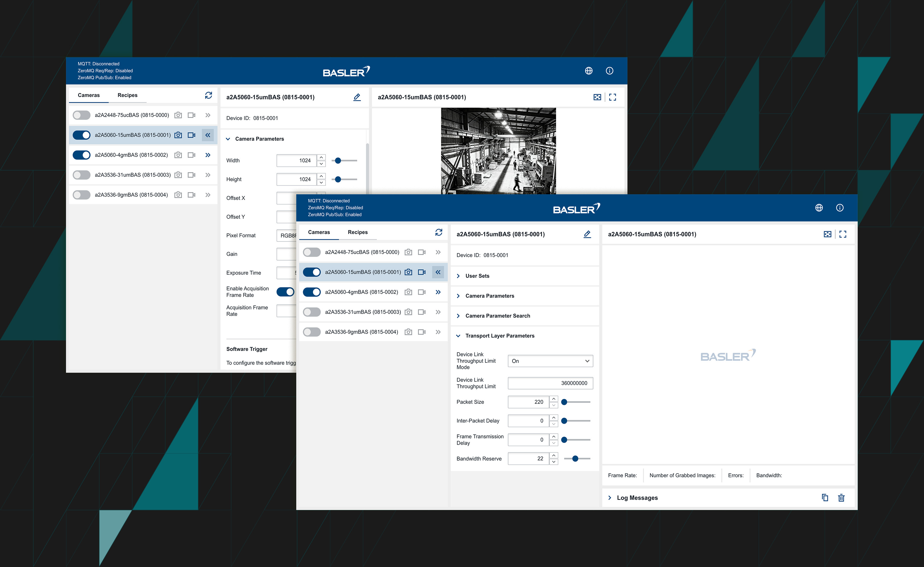924x567 pixels.
Task: Toggle Enable Acquisition Frame Rate switch
Action: [285, 292]
